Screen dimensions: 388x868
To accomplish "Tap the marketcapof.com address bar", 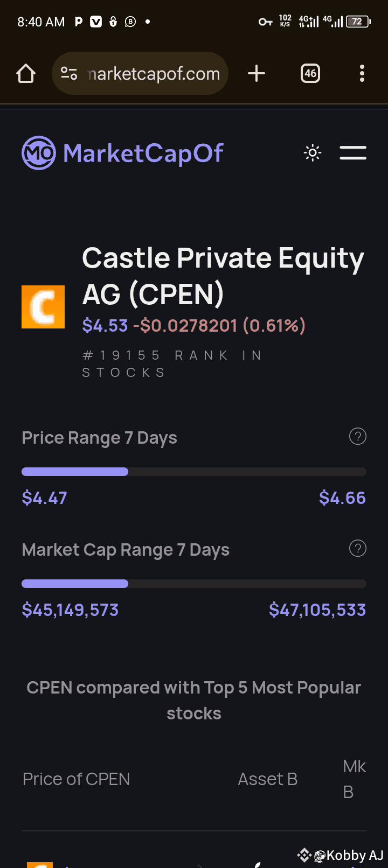I will click(140, 73).
